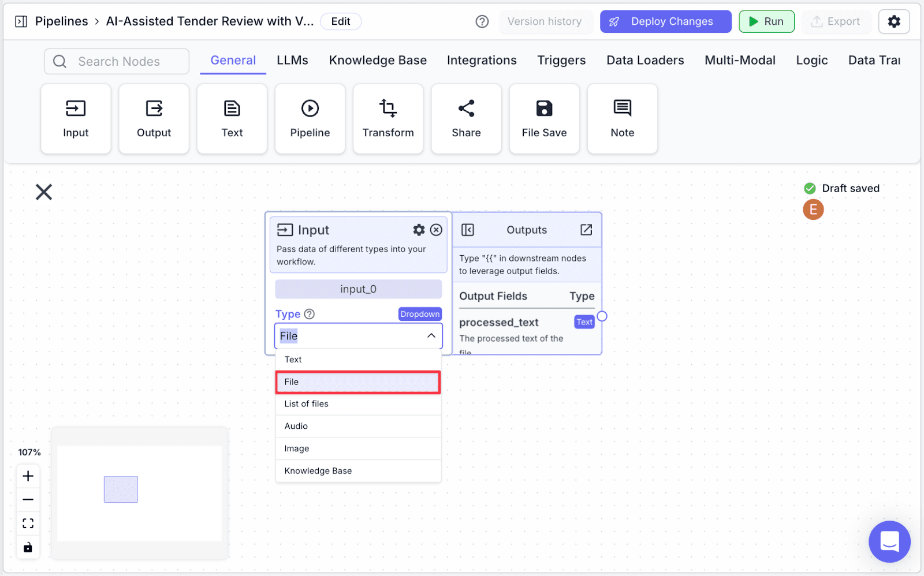
Task: Delete Input node with circled X
Action: pos(437,230)
